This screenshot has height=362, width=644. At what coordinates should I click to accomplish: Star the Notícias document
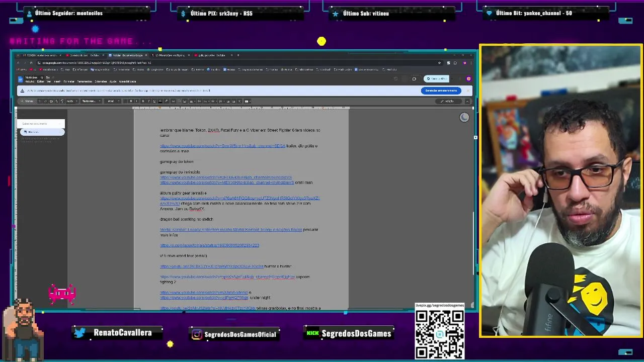(42, 77)
